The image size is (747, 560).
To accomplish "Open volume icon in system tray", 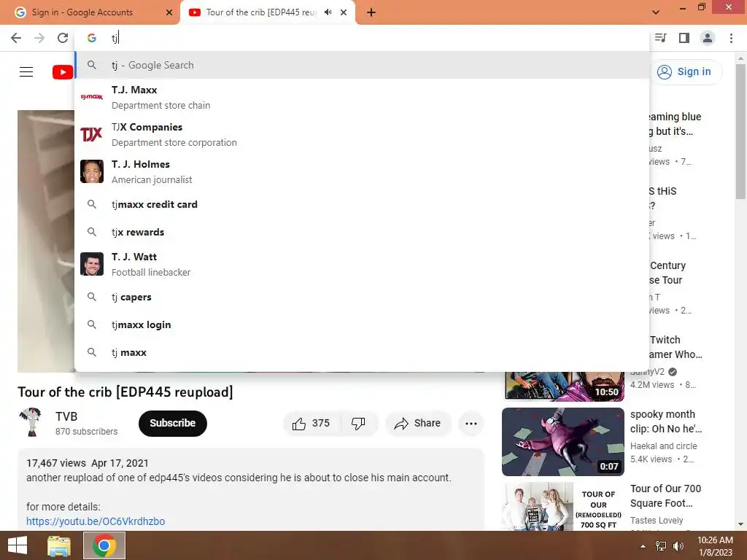I will click(678, 546).
